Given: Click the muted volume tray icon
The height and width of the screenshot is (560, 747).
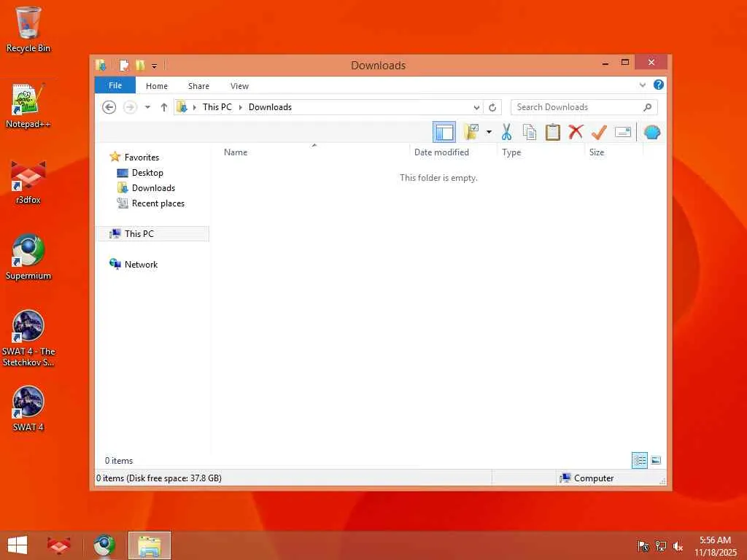Looking at the screenshot, I should pyautogui.click(x=678, y=545).
